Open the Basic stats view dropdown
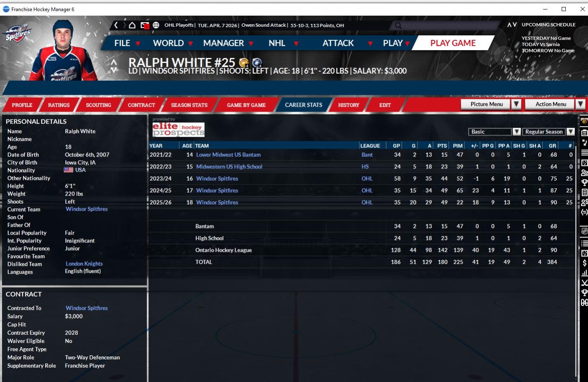 click(495, 132)
